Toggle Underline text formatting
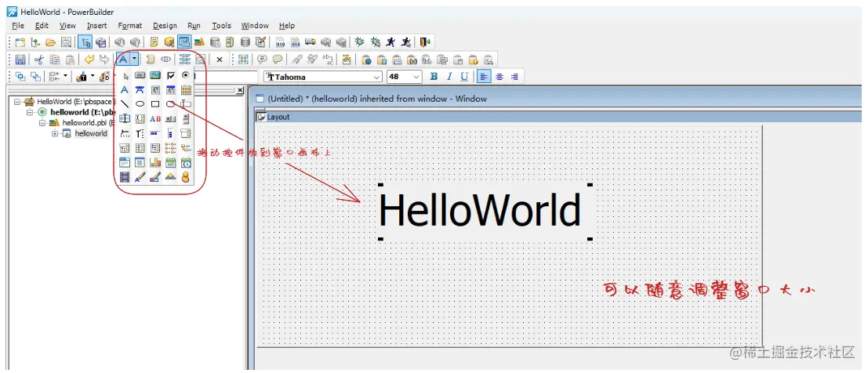This screenshot has height=373, width=868. coord(464,76)
